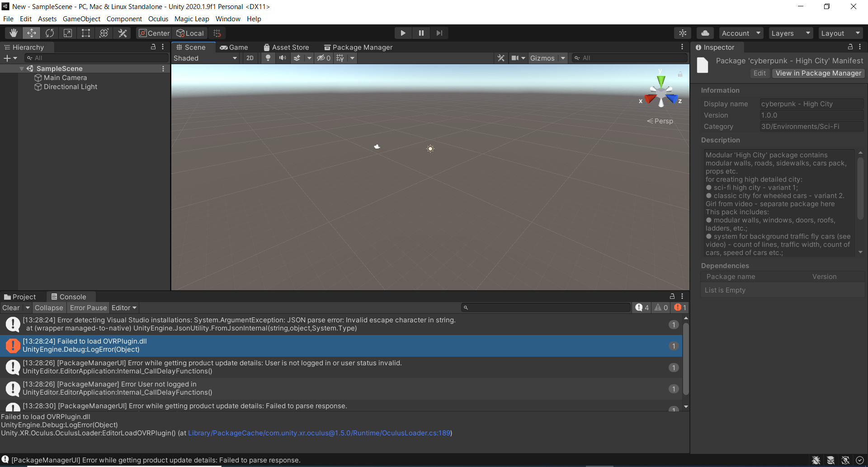Select the Hand tool

pos(14,33)
